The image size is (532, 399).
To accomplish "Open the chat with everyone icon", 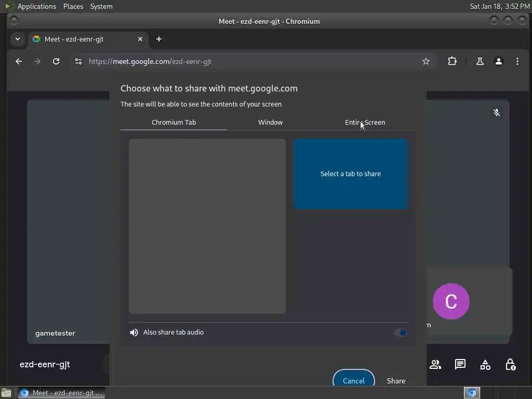I will pyautogui.click(x=460, y=365).
